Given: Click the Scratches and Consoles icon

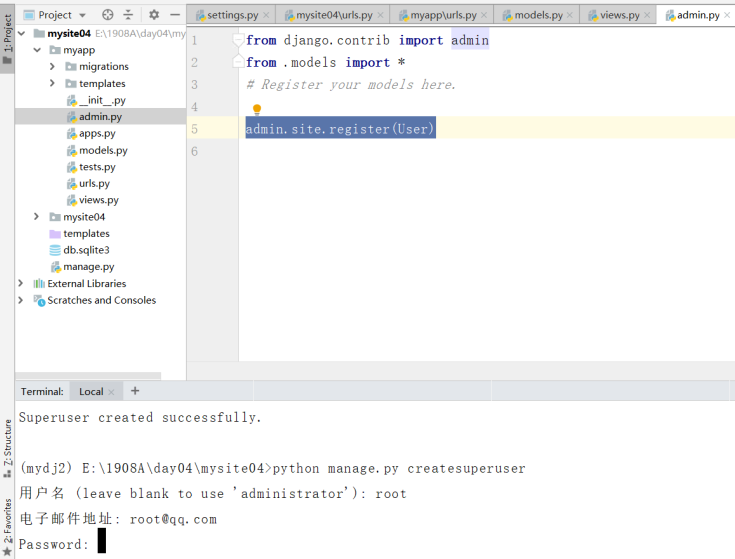Looking at the screenshot, I should click(39, 300).
